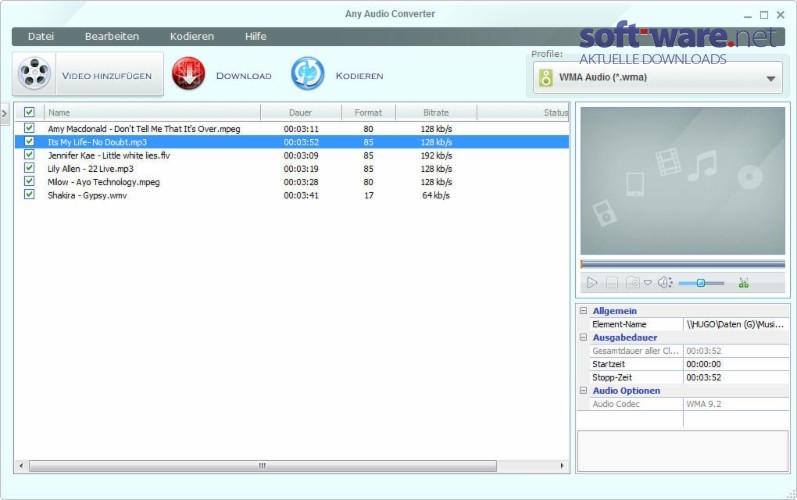Sort list by Dauer column header
This screenshot has height=500, width=797.
point(300,112)
